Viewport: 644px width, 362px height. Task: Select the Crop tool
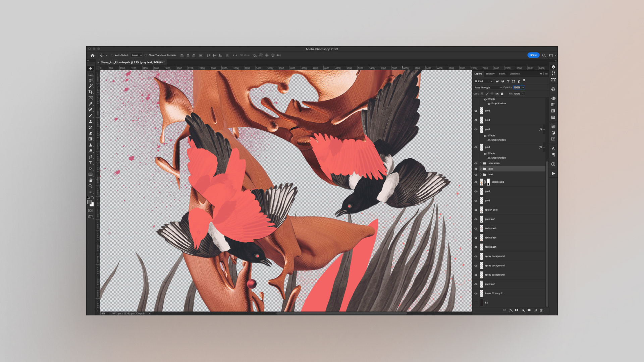tap(91, 92)
